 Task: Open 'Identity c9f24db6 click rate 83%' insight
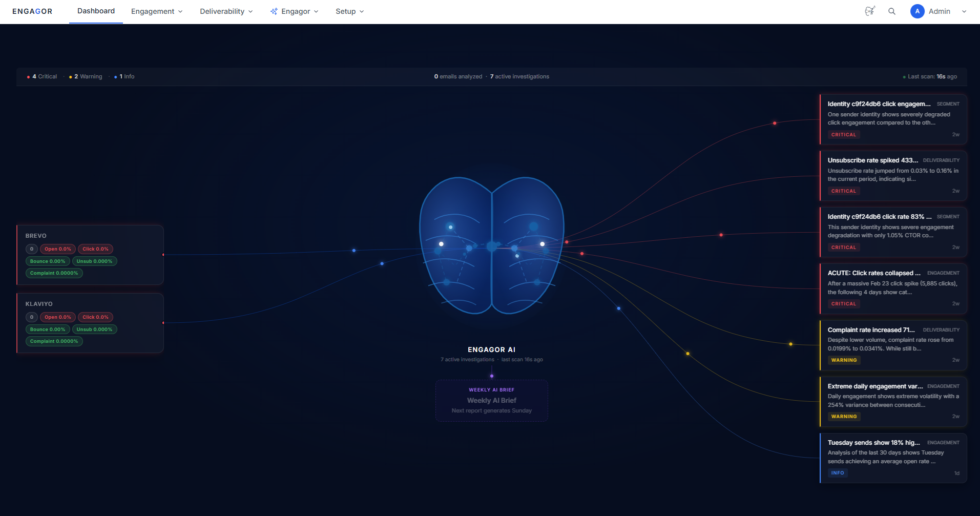pos(893,232)
